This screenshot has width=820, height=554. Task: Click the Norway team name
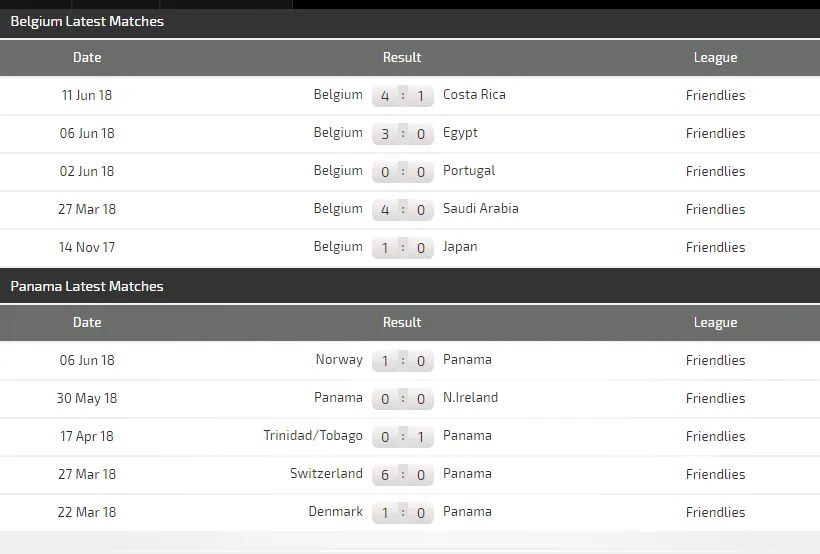[x=339, y=360]
